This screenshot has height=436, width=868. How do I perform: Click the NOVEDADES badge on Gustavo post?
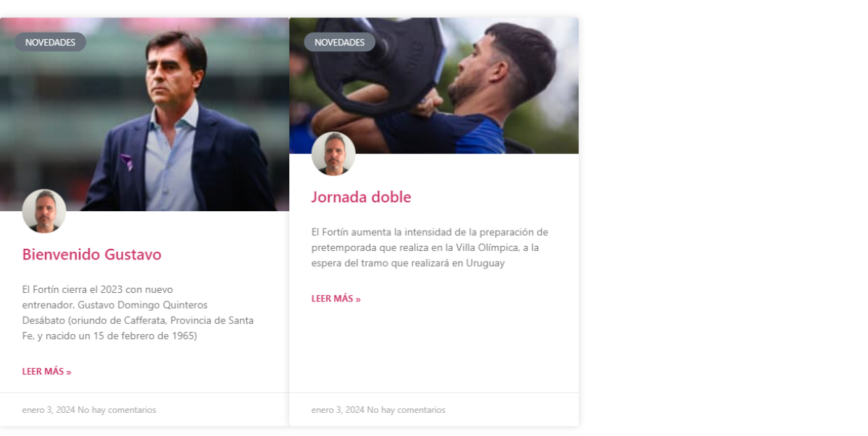pyautogui.click(x=50, y=42)
